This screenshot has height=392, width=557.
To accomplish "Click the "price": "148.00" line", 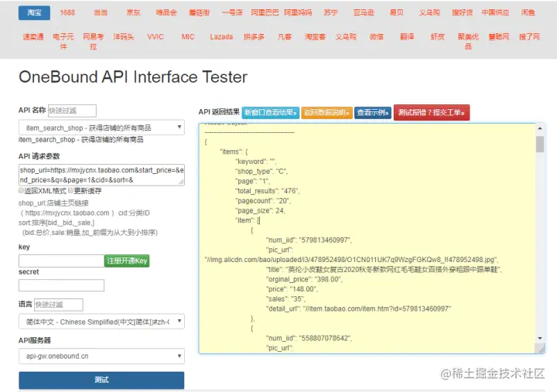I will point(292,289).
